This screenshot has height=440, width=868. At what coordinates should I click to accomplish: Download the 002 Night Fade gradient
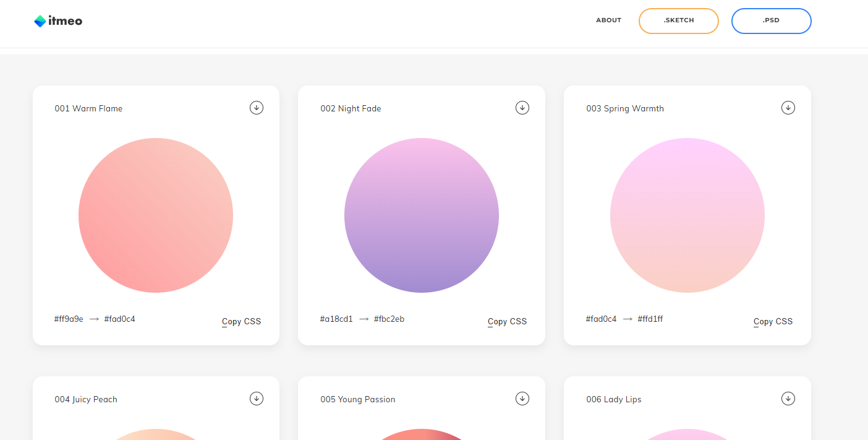522,108
